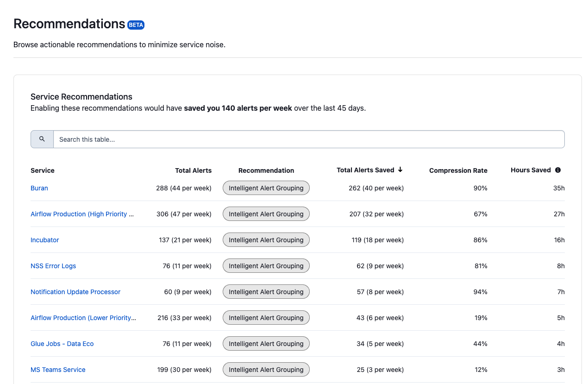
Task: Open Intelligent Alert Grouping for MS Teams Service
Action: [x=266, y=369]
